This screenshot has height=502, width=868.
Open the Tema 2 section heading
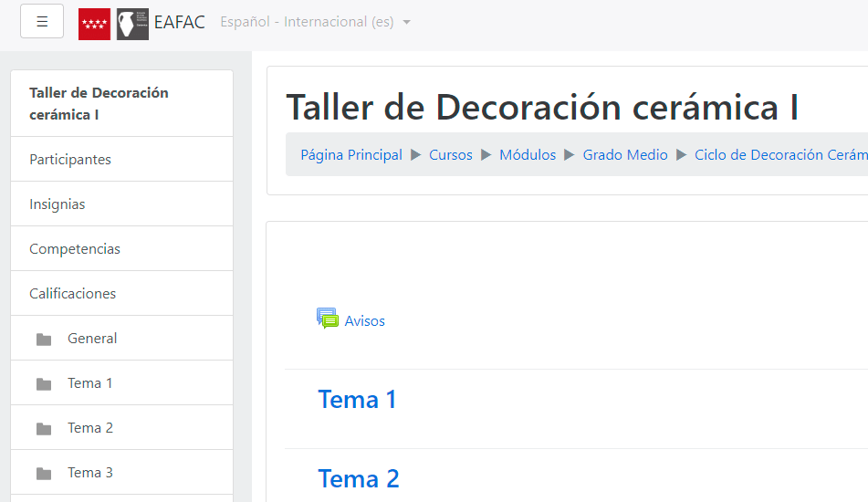(358, 479)
